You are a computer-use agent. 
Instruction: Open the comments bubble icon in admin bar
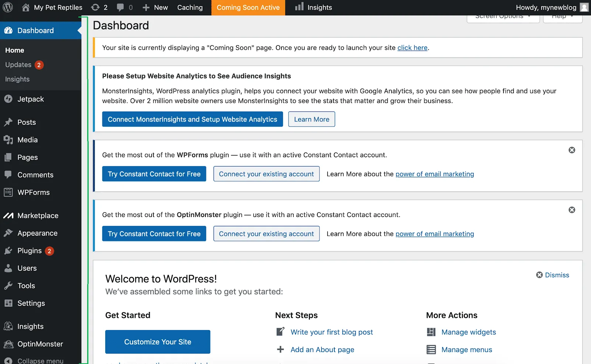120,7
